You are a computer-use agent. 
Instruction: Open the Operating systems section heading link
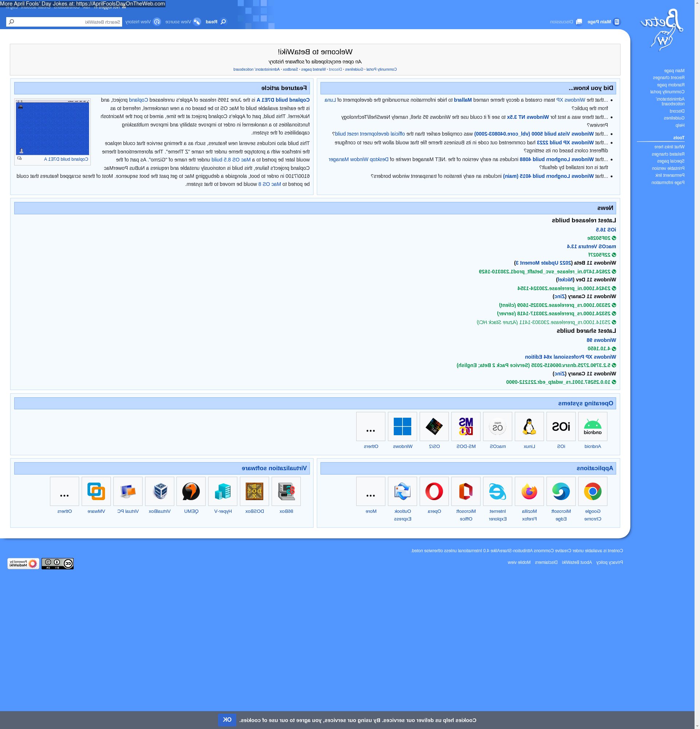pyautogui.click(x=586, y=404)
